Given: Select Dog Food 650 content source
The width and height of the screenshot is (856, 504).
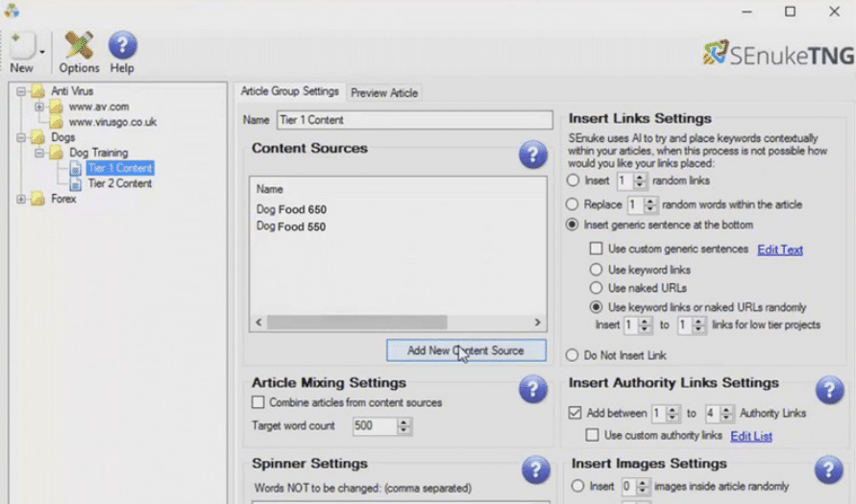Looking at the screenshot, I should tap(291, 209).
